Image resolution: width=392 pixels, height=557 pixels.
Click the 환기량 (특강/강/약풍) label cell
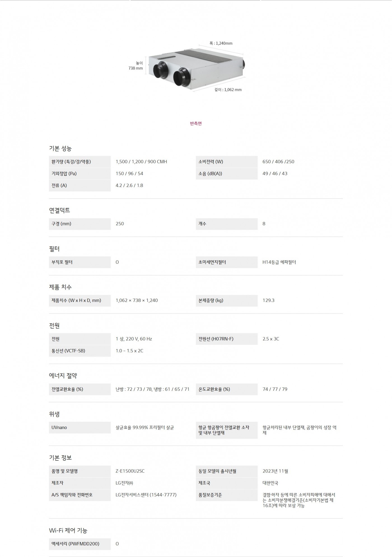pos(80,162)
